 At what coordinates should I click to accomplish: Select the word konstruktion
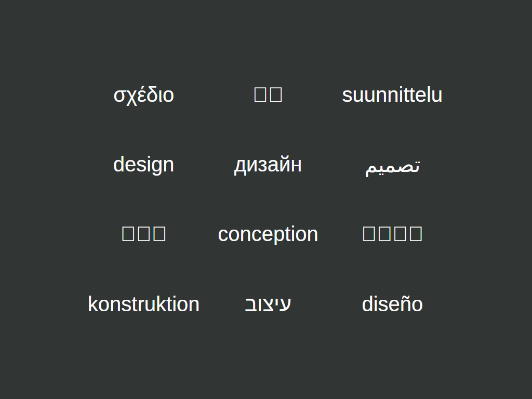coord(143,304)
